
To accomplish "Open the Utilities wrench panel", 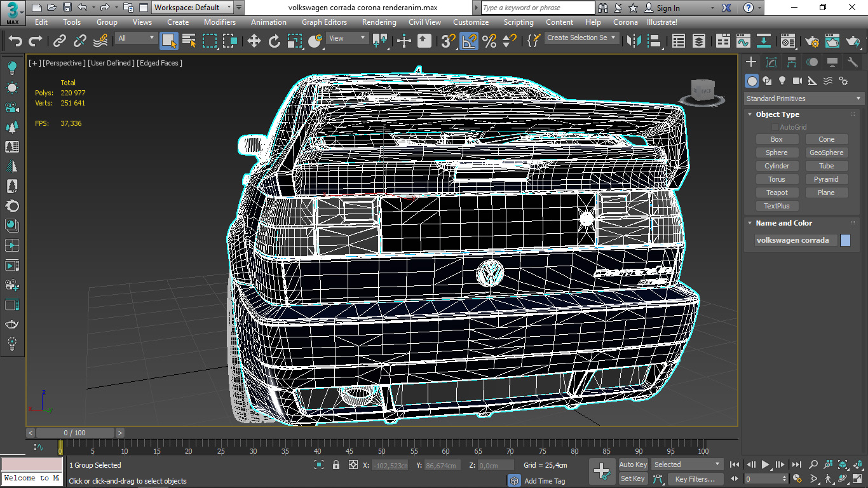I will pos(852,62).
